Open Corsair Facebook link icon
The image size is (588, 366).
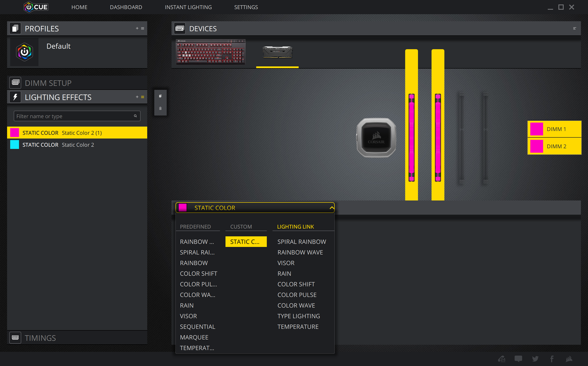(552, 359)
